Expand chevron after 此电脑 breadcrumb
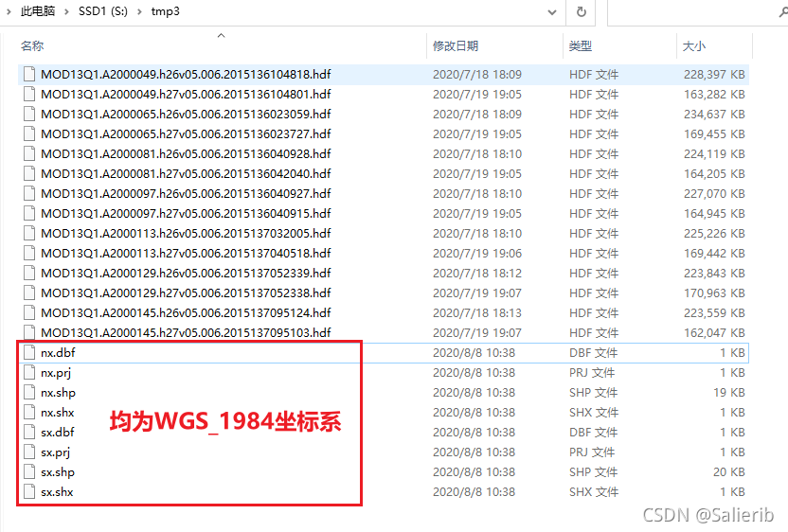The height and width of the screenshot is (532, 788). coord(66,11)
